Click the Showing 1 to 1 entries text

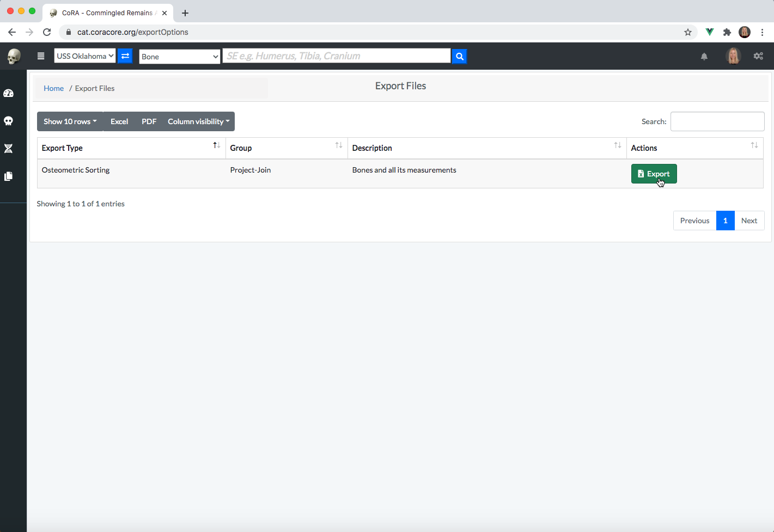pos(81,204)
